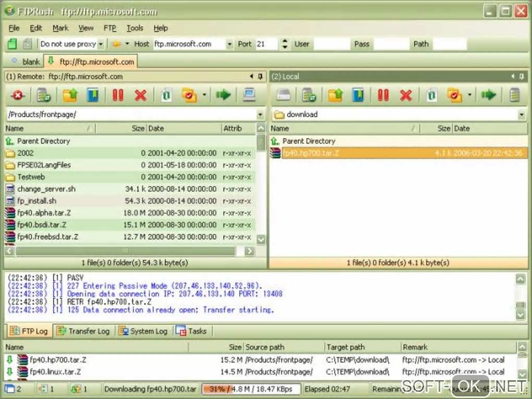Sort local list by Name column
Screen dimensions: 532x399
[x=345, y=129]
